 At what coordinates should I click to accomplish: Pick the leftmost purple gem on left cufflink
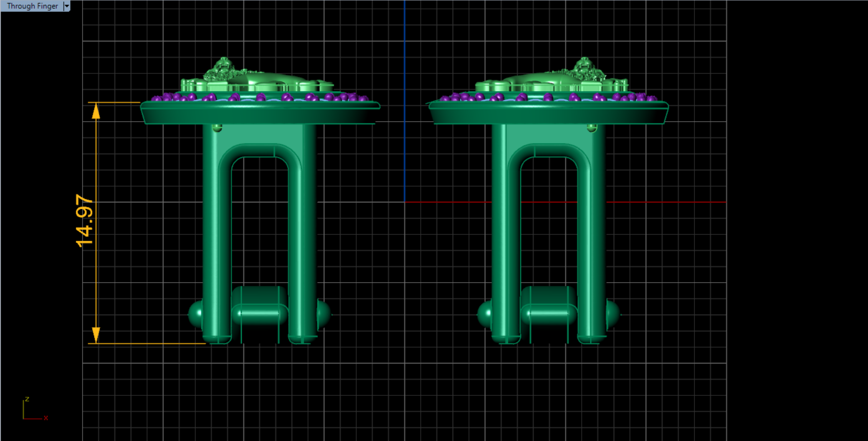[156, 99]
